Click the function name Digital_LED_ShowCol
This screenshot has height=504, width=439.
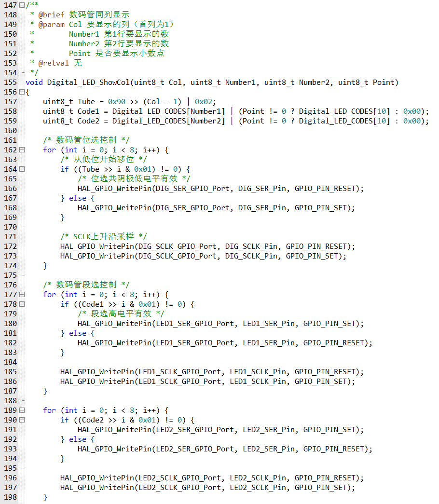88,82
